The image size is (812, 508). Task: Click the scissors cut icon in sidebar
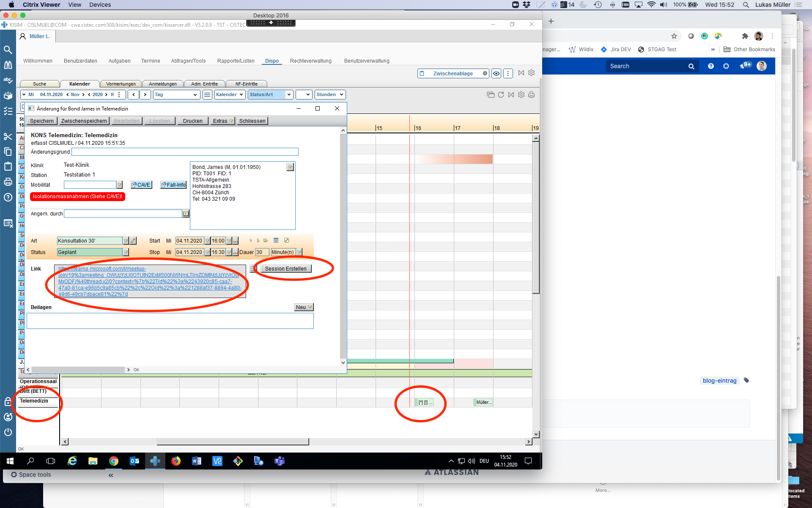[8, 136]
